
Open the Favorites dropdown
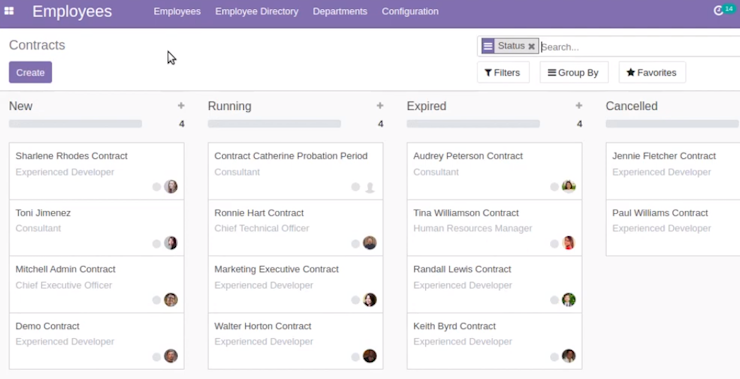pos(652,72)
